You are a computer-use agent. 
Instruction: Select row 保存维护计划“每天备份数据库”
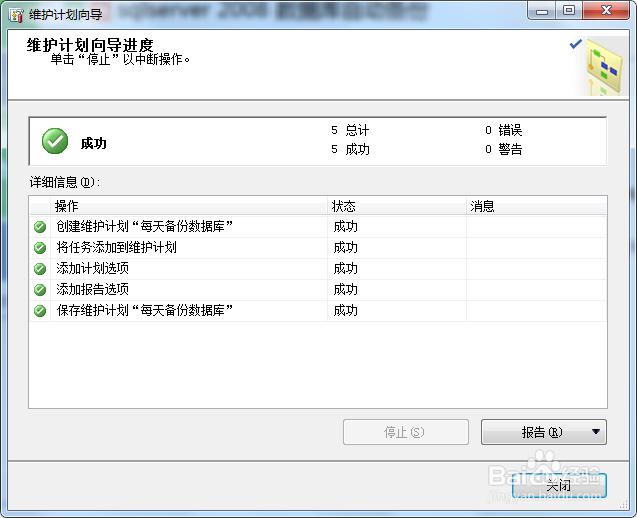(318, 311)
